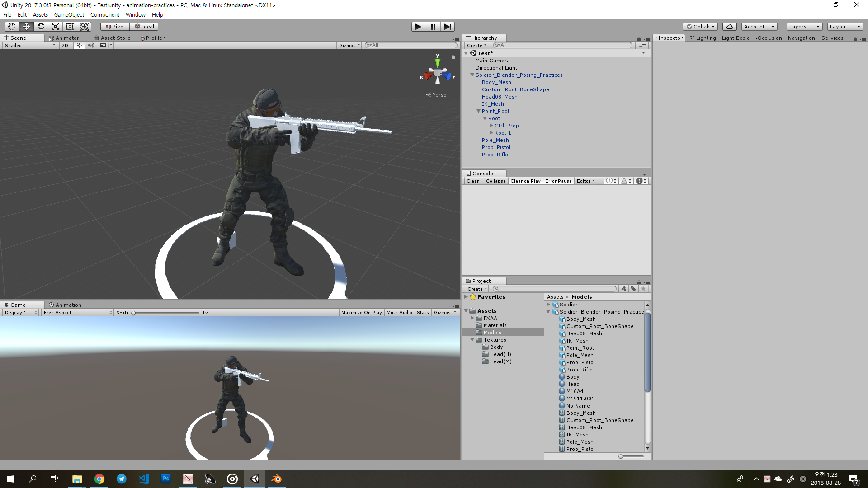Step forward one frame
The height and width of the screenshot is (488, 868).
coord(448,27)
